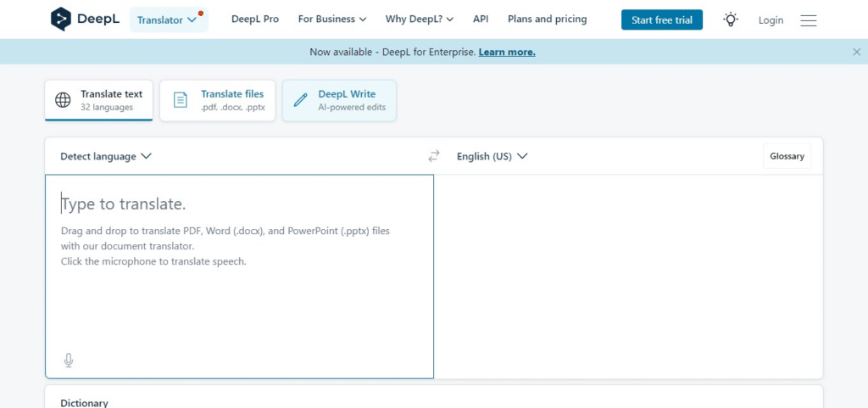The width and height of the screenshot is (868, 408).
Task: Select the Translate text tab
Action: click(98, 100)
